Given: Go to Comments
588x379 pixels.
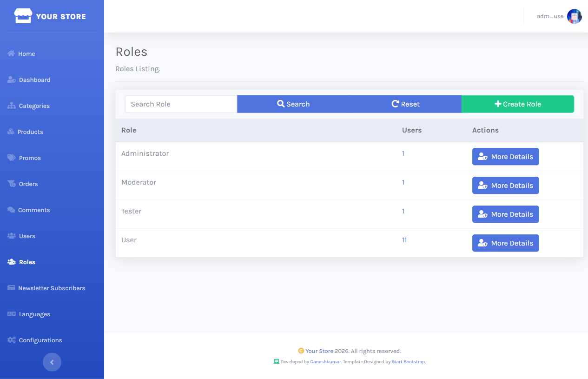Looking at the screenshot, I should pyautogui.click(x=52, y=210).
